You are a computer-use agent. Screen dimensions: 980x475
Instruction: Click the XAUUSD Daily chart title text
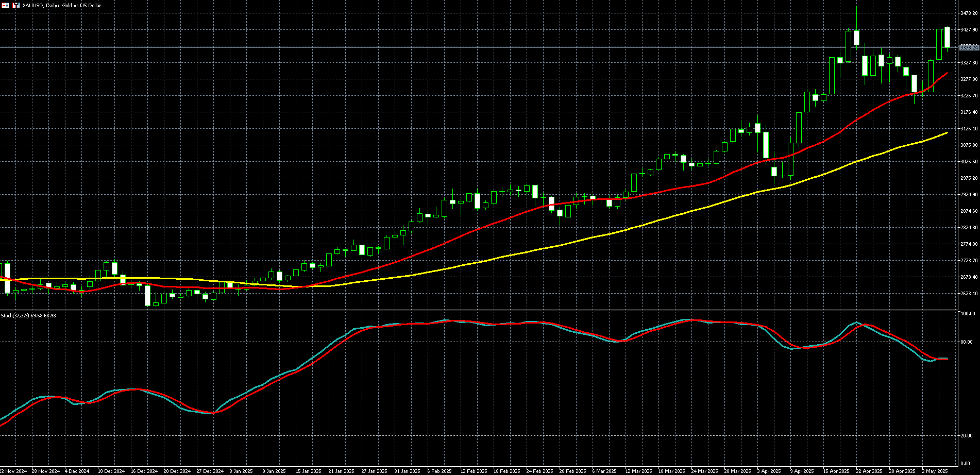click(x=62, y=5)
